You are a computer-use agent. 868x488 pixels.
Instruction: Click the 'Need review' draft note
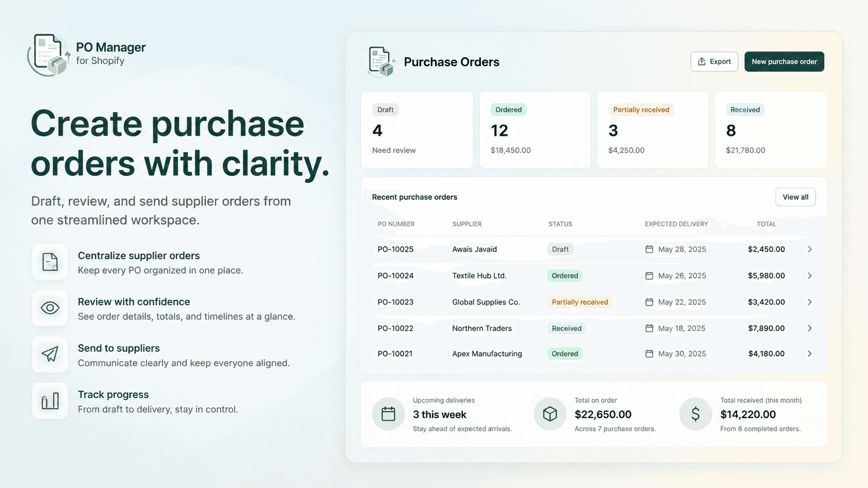[x=394, y=150]
